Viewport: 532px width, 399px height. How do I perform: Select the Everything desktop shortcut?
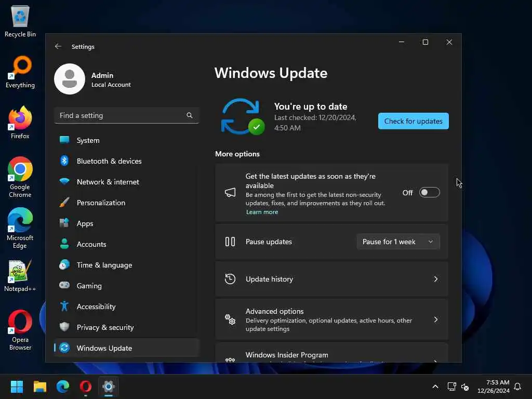click(x=20, y=72)
